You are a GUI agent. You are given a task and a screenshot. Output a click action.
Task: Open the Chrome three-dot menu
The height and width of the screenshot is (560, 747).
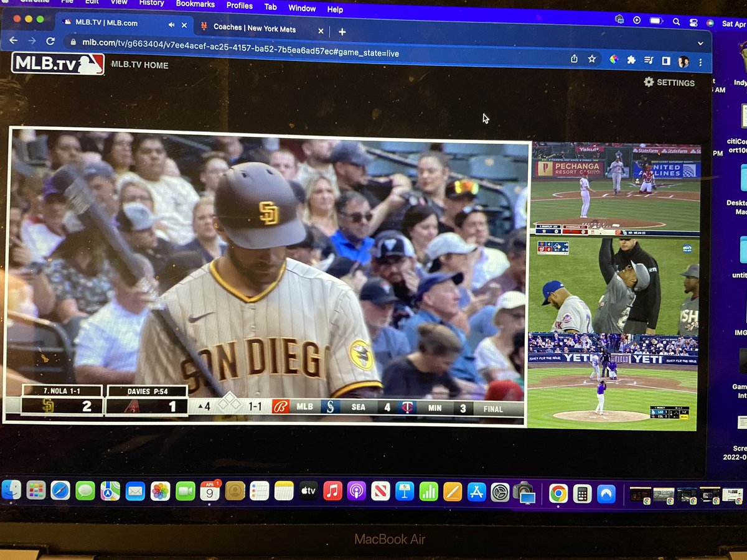pos(702,62)
